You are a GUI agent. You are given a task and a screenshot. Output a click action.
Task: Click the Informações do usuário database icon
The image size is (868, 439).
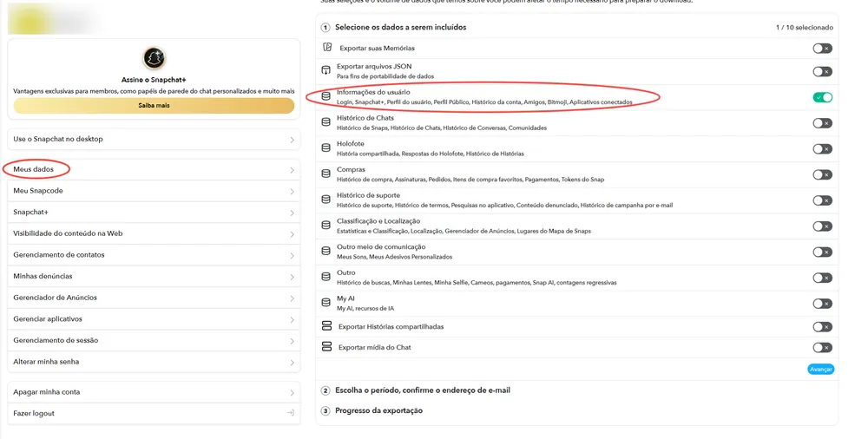pos(326,96)
